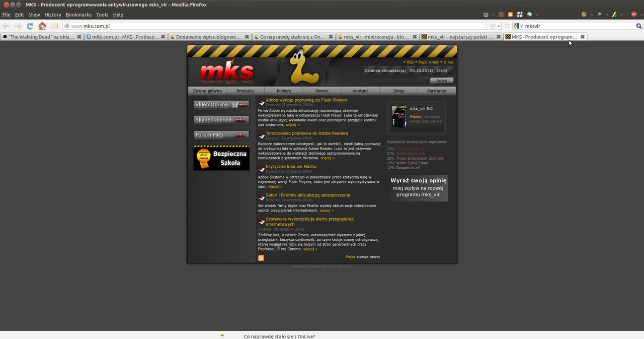Image resolution: width=644 pixels, height=339 pixels.
Task: Click the Mapa strony link
Action: 429,62
